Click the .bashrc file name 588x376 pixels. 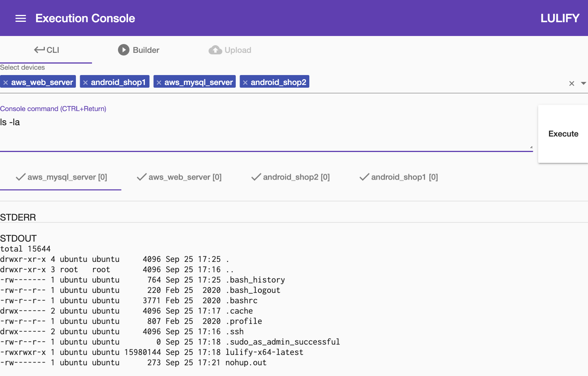tap(241, 301)
